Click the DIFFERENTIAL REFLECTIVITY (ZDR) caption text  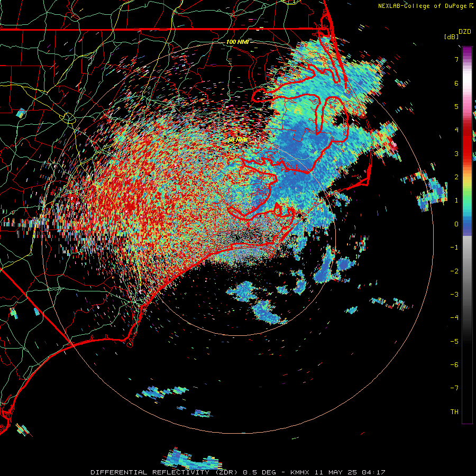click(166, 472)
